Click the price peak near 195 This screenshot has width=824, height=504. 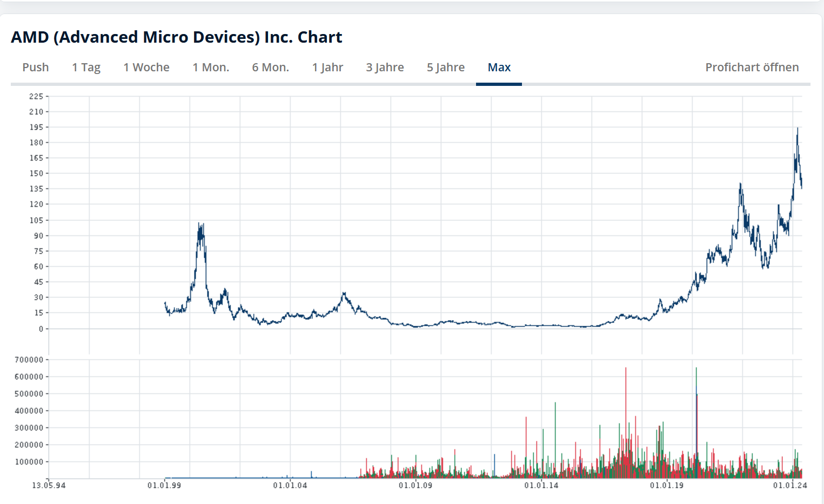pos(798,130)
